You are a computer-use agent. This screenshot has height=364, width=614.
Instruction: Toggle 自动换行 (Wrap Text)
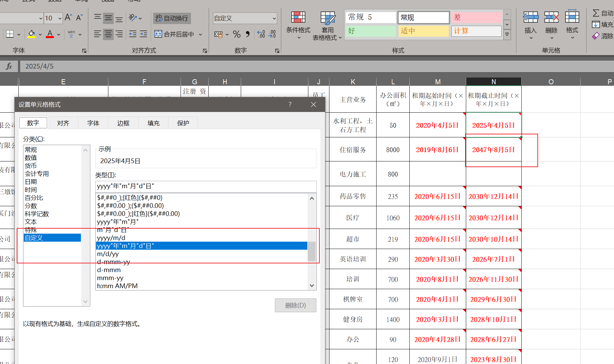[x=172, y=18]
